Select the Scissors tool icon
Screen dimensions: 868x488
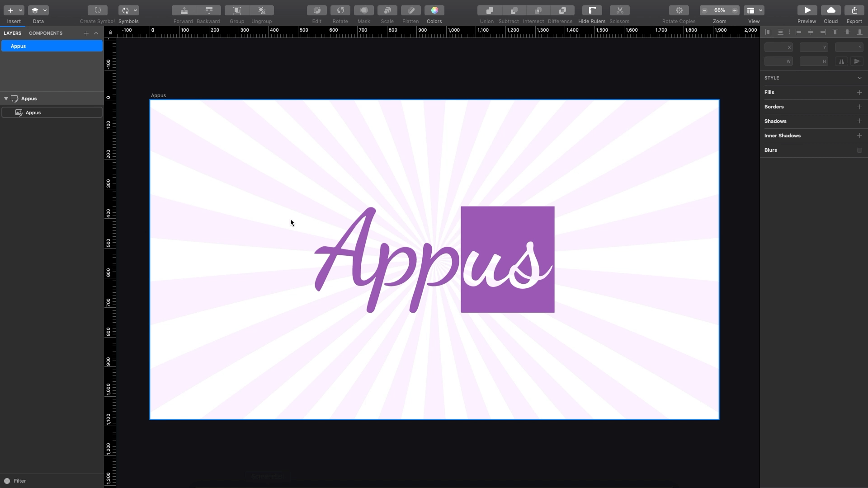(620, 10)
